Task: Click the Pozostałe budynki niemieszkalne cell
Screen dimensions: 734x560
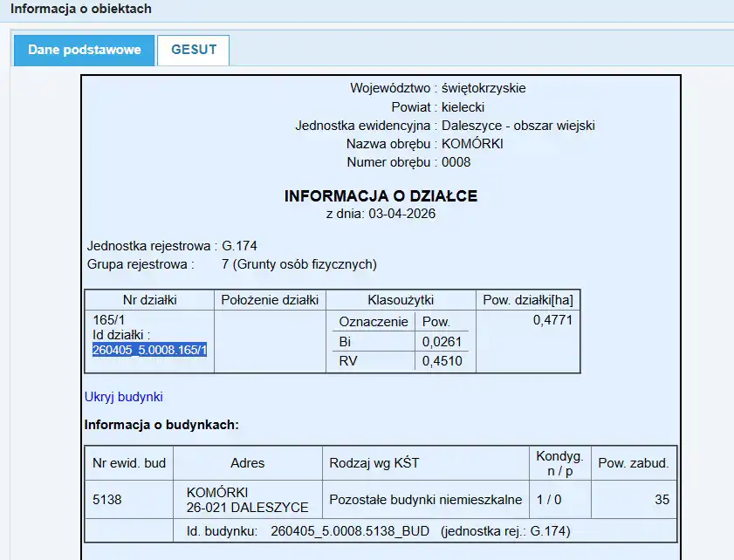Action: click(x=425, y=500)
